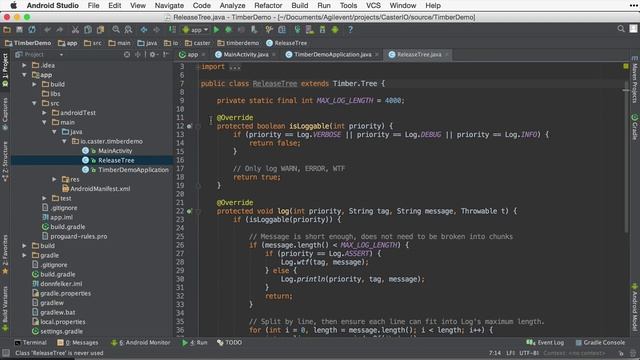Click the Sync Project with Gradle icon
The height and width of the screenshot is (360, 640).
pos(297,30)
